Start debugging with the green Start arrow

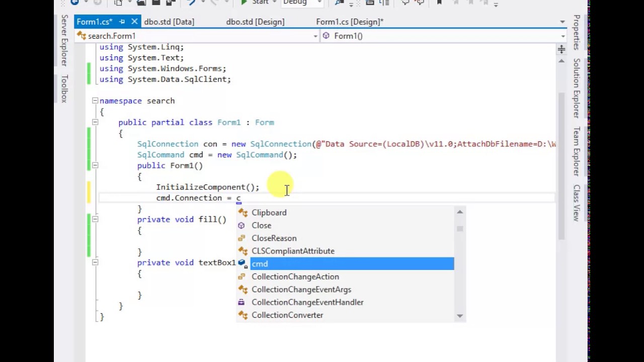[x=244, y=2]
